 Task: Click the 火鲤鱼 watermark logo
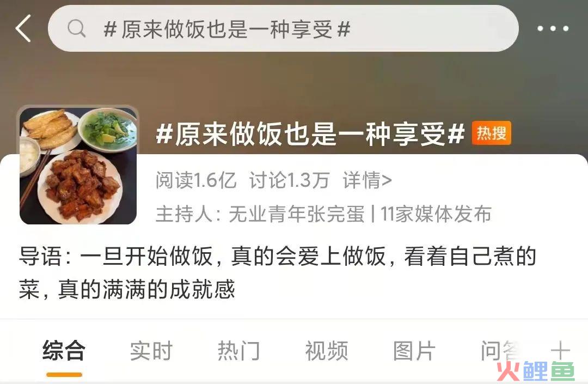(x=536, y=371)
